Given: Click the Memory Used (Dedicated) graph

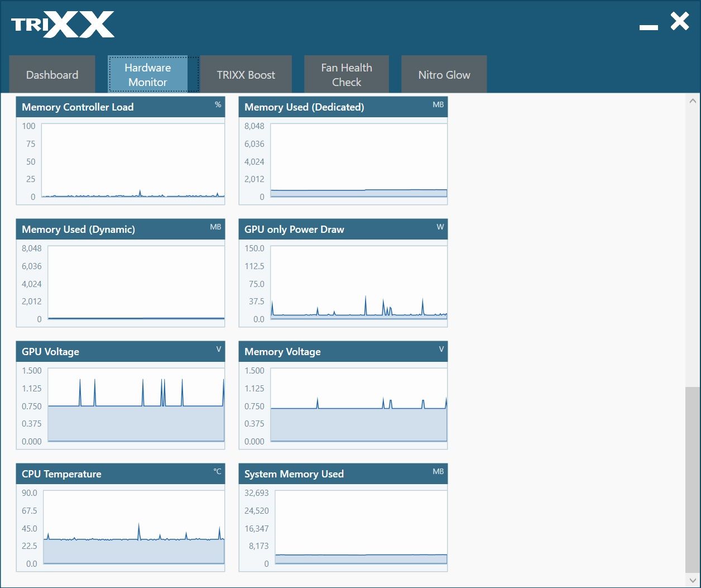Looking at the screenshot, I should 359,160.
